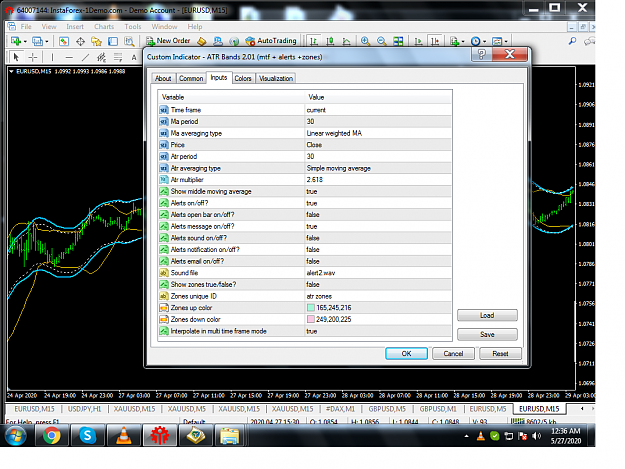Open the File menu

click(x=26, y=27)
